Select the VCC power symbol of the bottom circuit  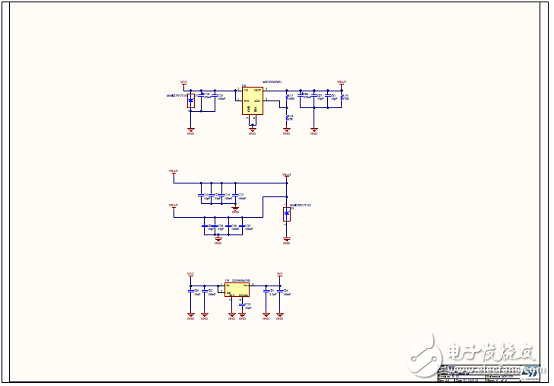(190, 275)
